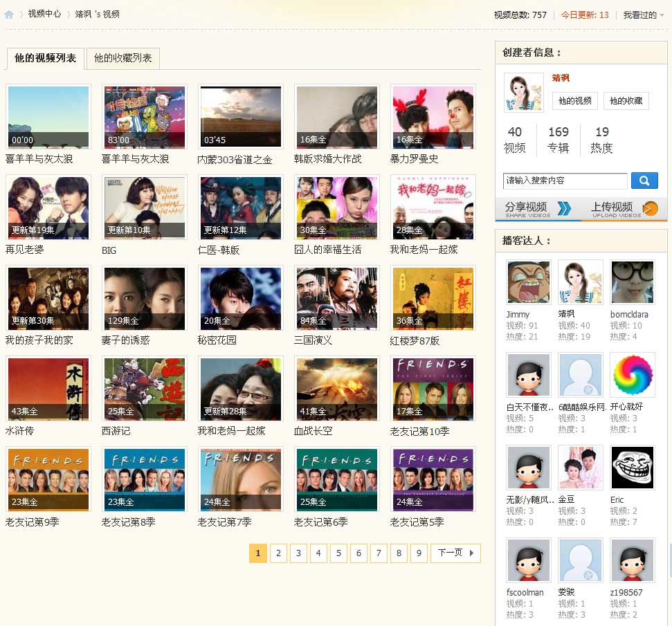Open 开心就好 rainbow swirl avatar
672x626 pixels.
click(x=632, y=374)
